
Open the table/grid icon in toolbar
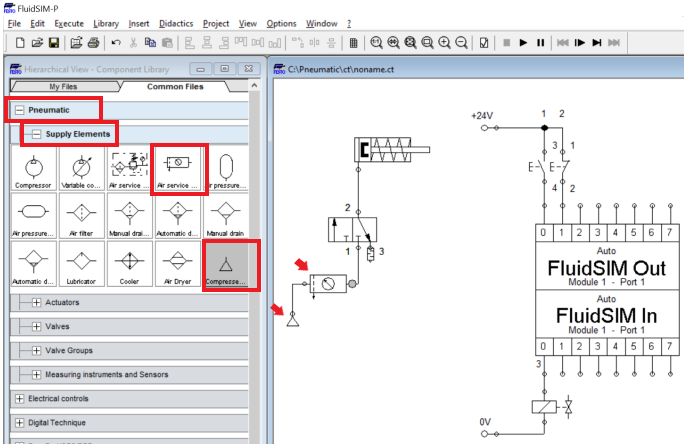354,43
